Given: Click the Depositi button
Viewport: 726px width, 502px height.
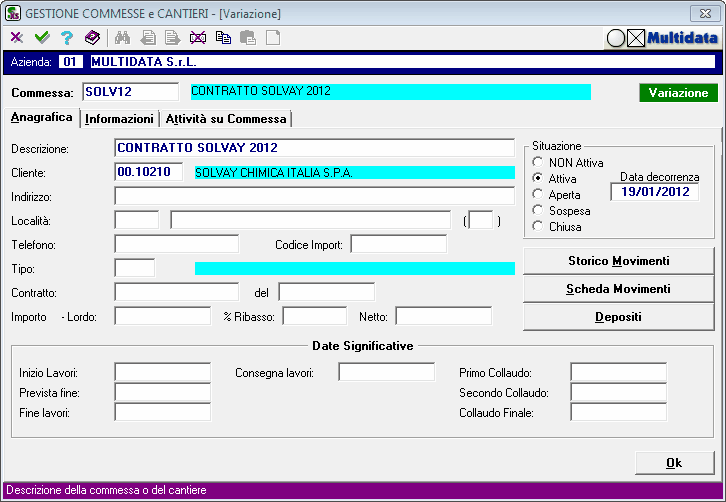Looking at the screenshot, I should coord(619,317).
